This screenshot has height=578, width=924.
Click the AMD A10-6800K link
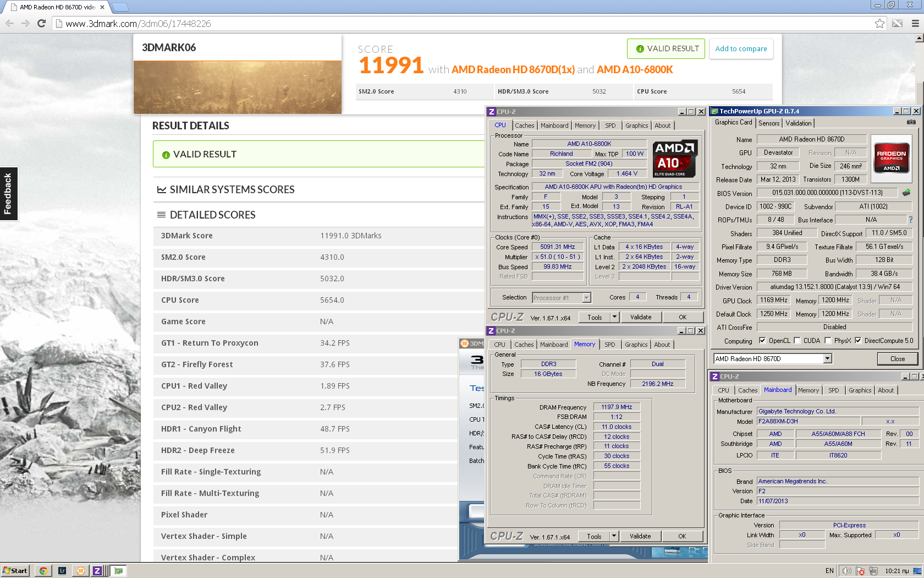click(x=635, y=70)
